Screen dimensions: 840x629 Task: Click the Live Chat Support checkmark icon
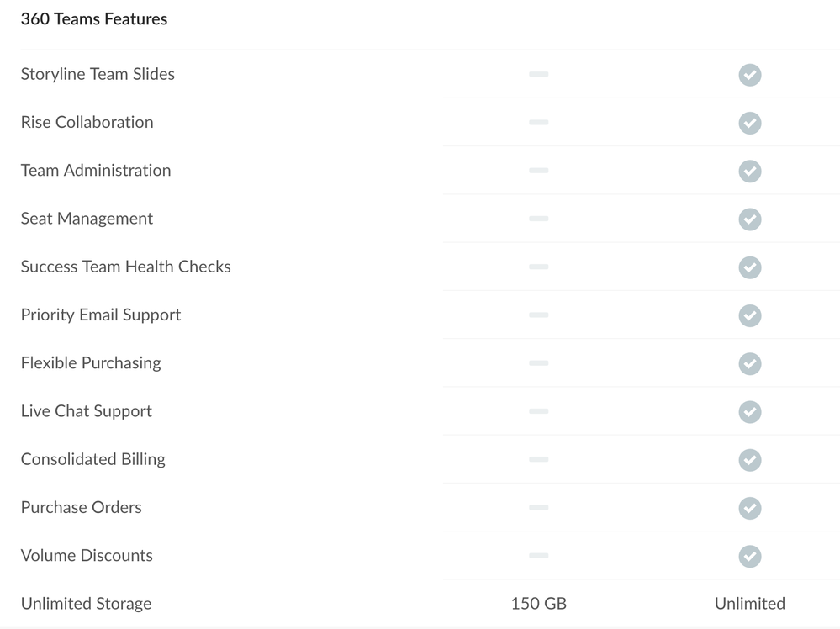[749, 412]
